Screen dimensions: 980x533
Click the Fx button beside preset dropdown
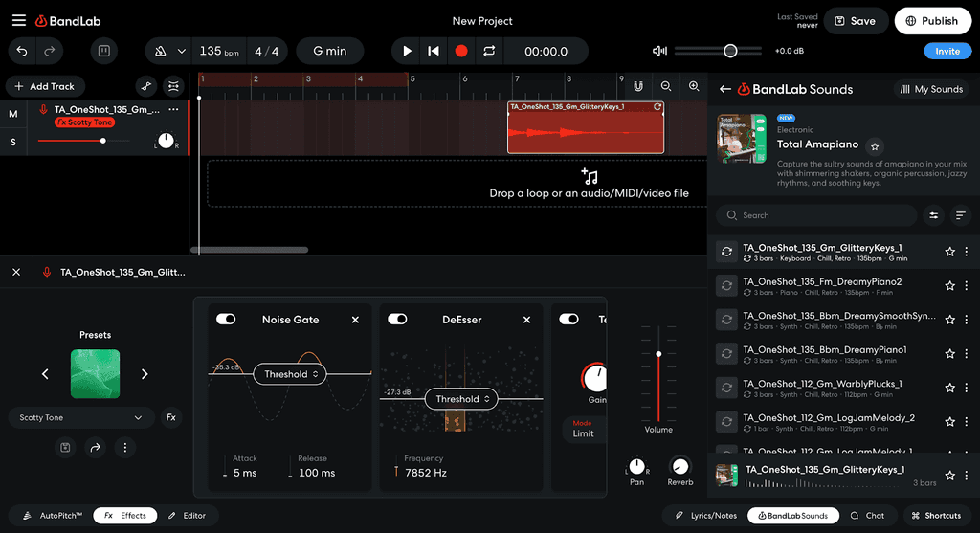click(x=170, y=417)
